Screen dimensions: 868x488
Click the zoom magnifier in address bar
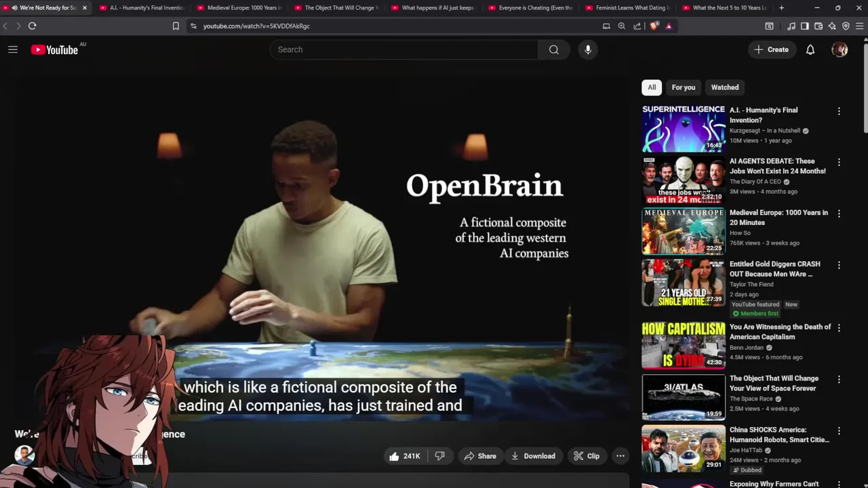[622, 26]
